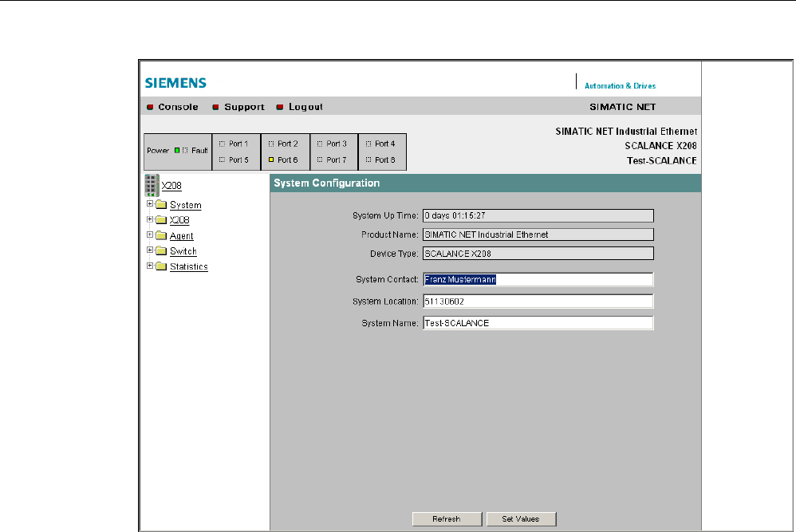Click the Port 3 LED indicator
Viewport: 796px width, 532px height.
tap(320, 144)
